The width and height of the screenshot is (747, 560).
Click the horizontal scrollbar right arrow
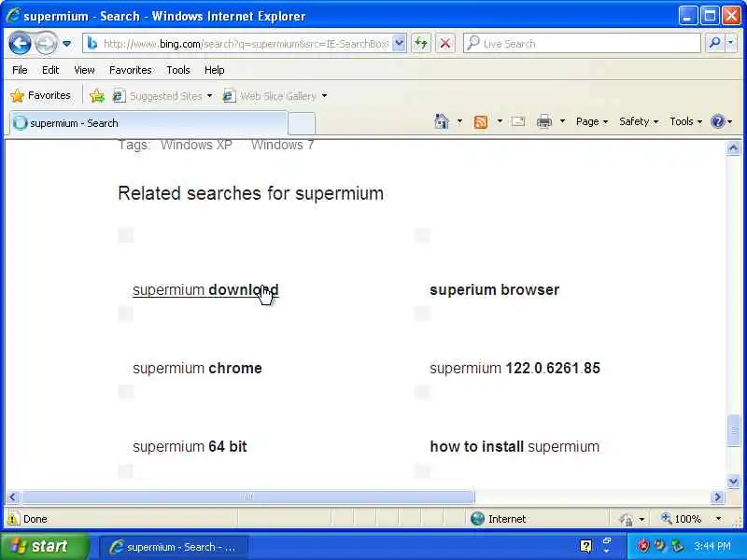tap(717, 497)
